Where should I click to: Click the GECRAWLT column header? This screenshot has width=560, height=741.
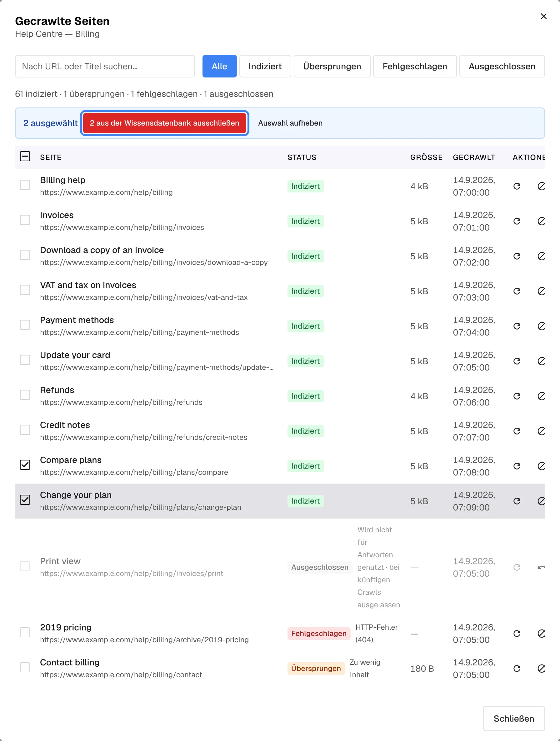[x=474, y=157]
